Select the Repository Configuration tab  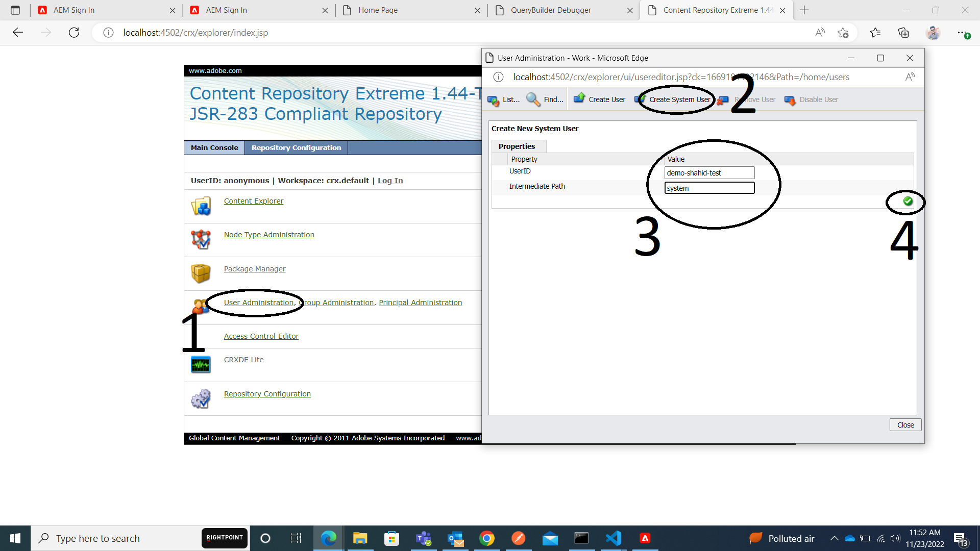click(x=296, y=147)
